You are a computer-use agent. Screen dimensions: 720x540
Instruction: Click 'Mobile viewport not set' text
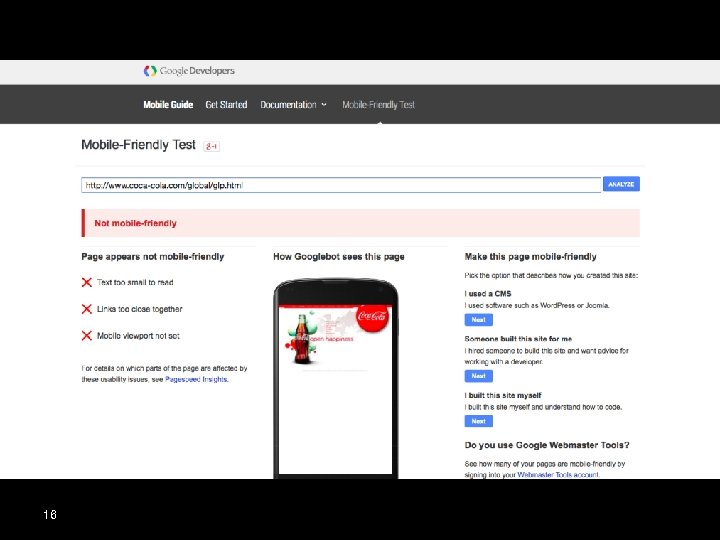click(x=138, y=336)
